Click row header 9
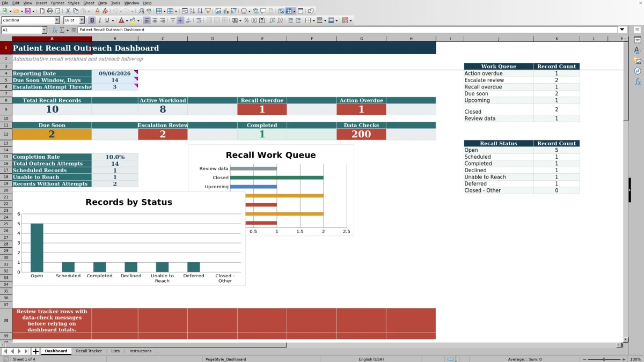The width and height of the screenshot is (644, 362). [x=6, y=109]
